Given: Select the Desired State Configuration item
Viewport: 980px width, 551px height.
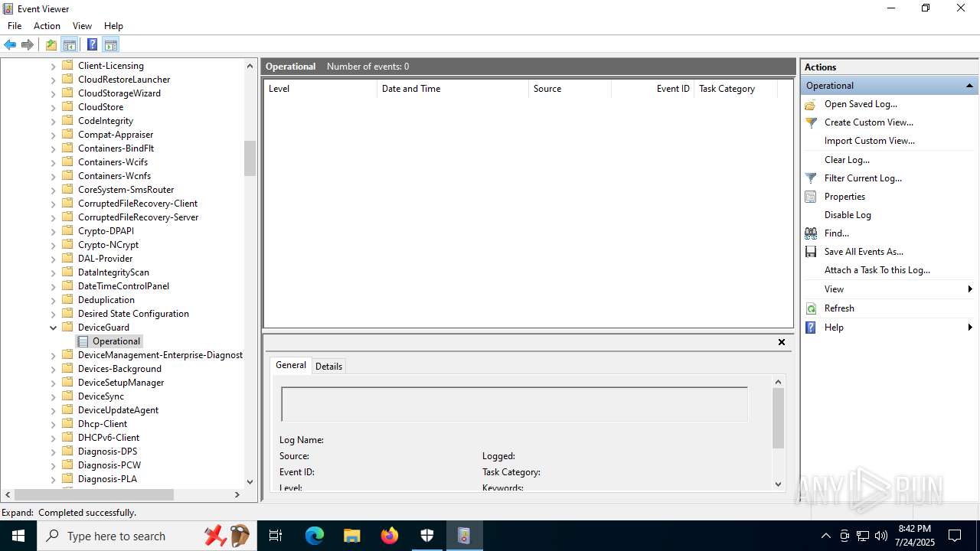Looking at the screenshot, I should pyautogui.click(x=133, y=314).
